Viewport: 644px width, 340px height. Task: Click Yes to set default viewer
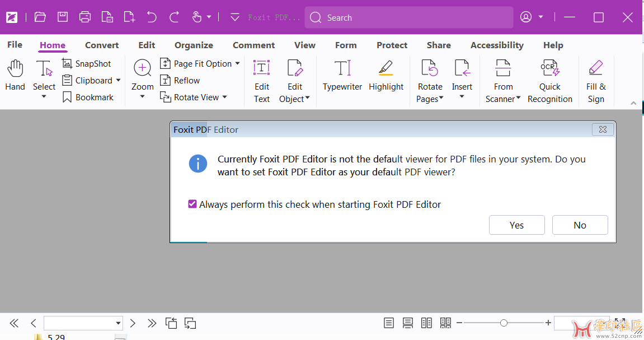coord(516,225)
